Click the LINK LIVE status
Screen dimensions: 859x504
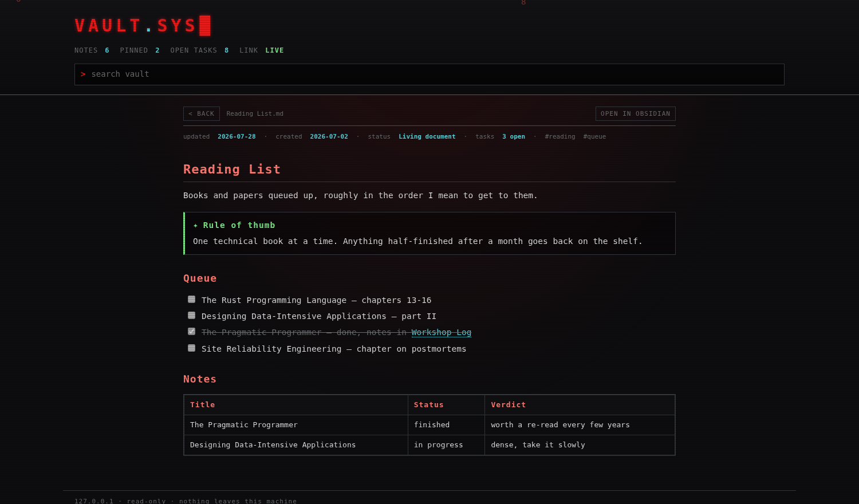pos(262,50)
